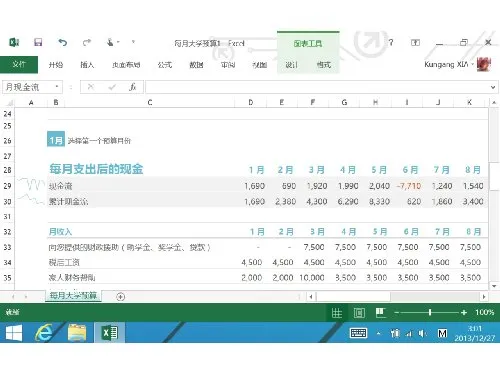
Task: Click heading 每月支出后的现金
Action: click(96, 169)
